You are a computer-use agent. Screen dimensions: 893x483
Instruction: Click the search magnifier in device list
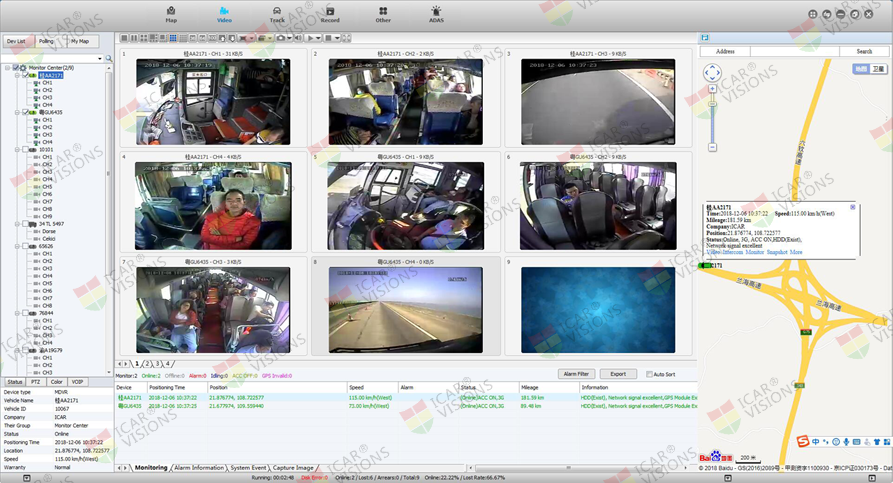coord(109,58)
